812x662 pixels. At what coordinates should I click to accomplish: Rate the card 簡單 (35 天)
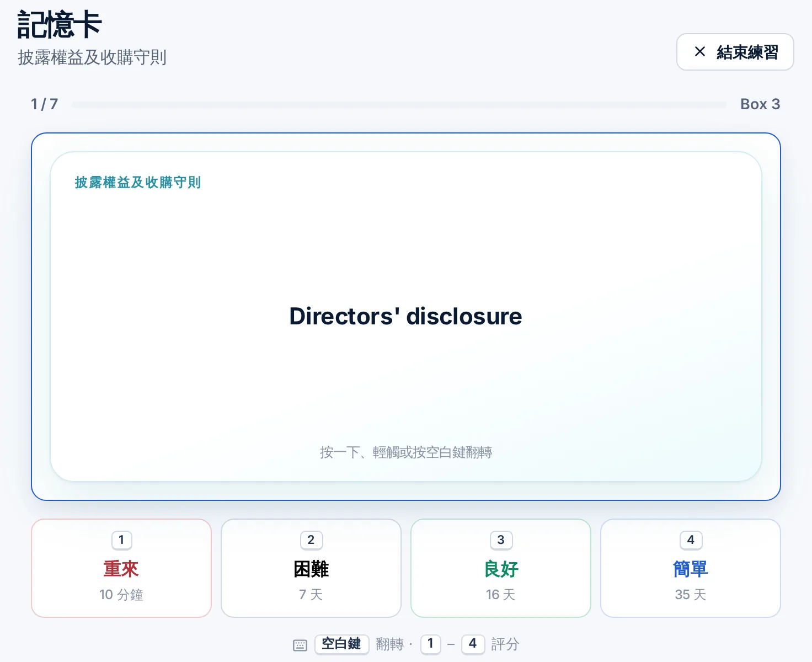tap(691, 568)
